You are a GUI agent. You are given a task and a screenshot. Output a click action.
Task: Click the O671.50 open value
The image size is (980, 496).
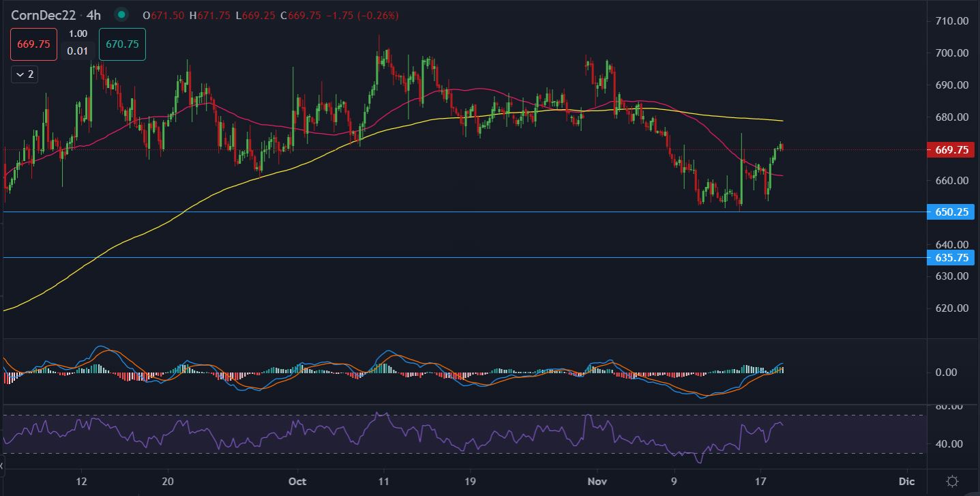(164, 15)
